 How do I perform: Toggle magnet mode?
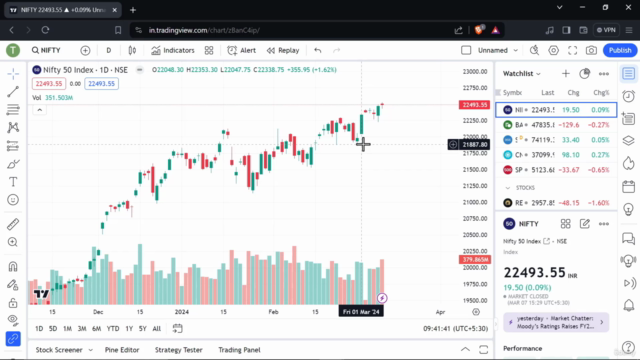tap(13, 267)
